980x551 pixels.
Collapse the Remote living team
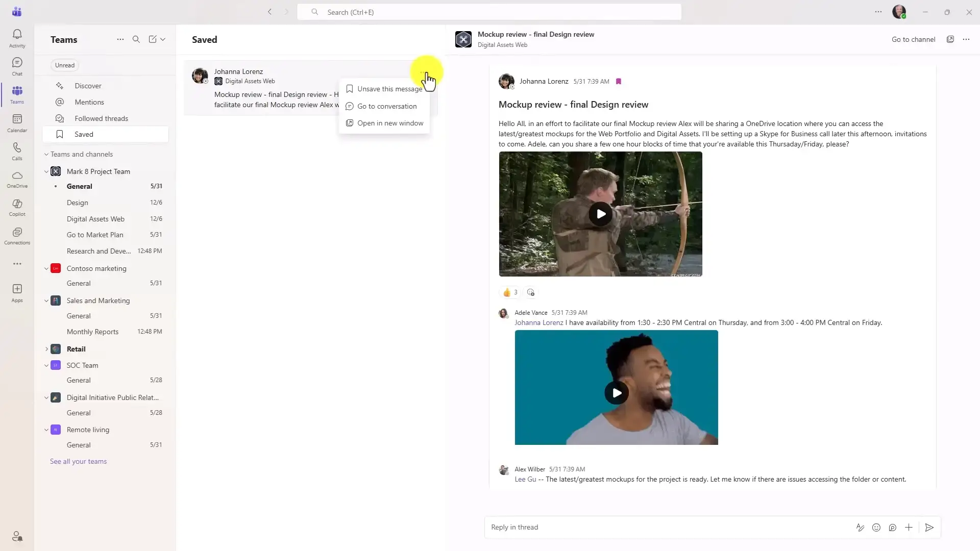(46, 430)
